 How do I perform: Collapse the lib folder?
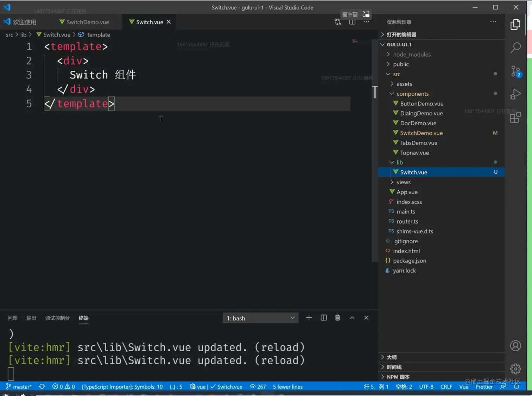point(400,162)
